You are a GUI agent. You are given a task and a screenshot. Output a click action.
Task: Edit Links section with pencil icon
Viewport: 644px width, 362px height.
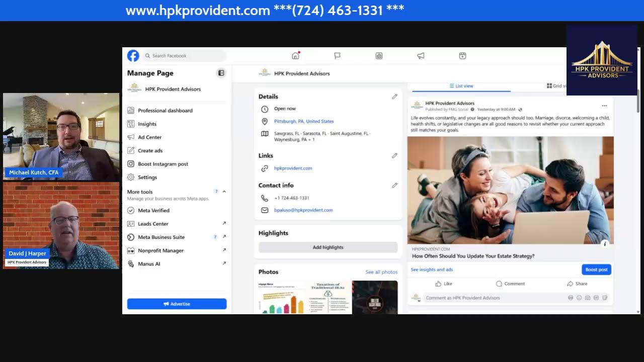point(394,156)
